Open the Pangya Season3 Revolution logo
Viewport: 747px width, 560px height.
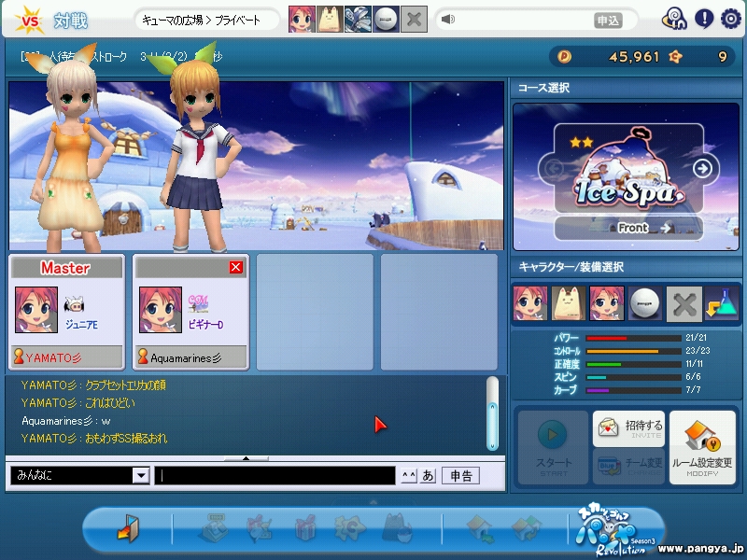617,528
